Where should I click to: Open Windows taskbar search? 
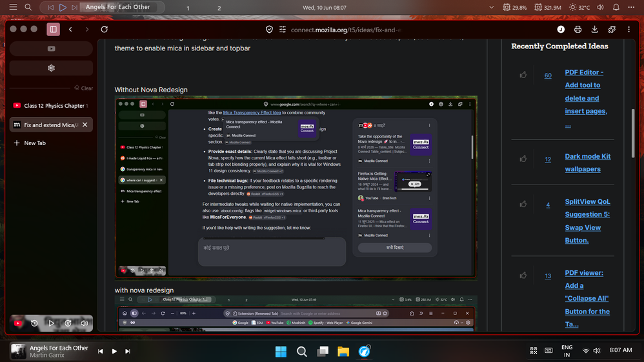coord(302,352)
